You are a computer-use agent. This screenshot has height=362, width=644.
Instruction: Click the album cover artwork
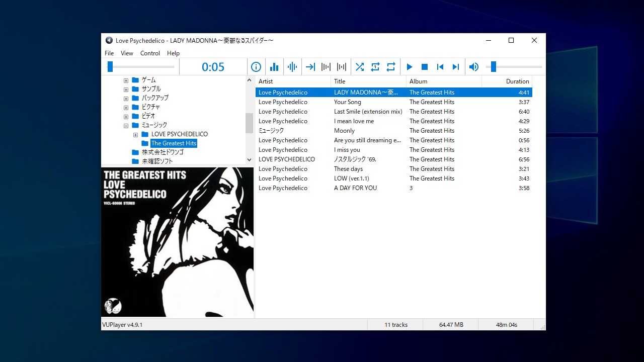(x=177, y=242)
